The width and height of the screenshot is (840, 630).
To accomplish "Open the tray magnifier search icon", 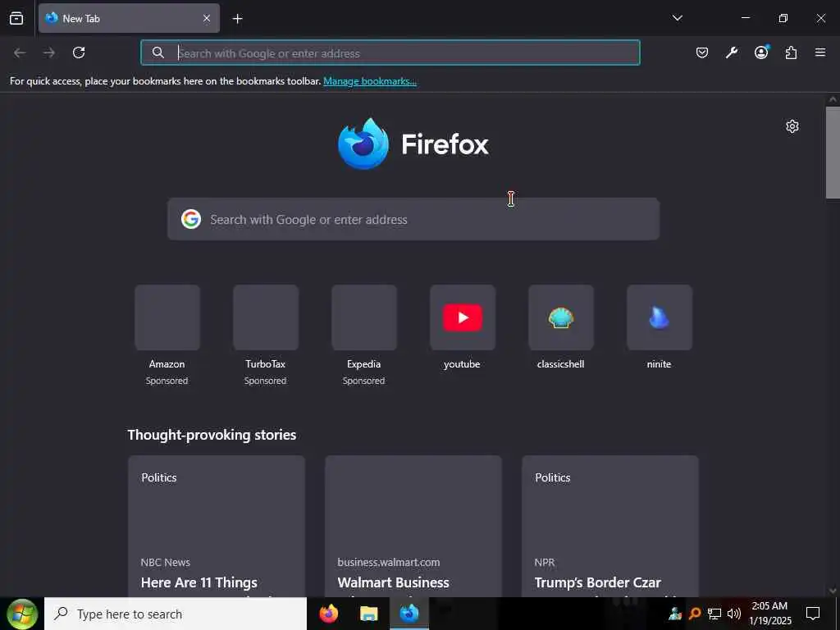I will [695, 614].
